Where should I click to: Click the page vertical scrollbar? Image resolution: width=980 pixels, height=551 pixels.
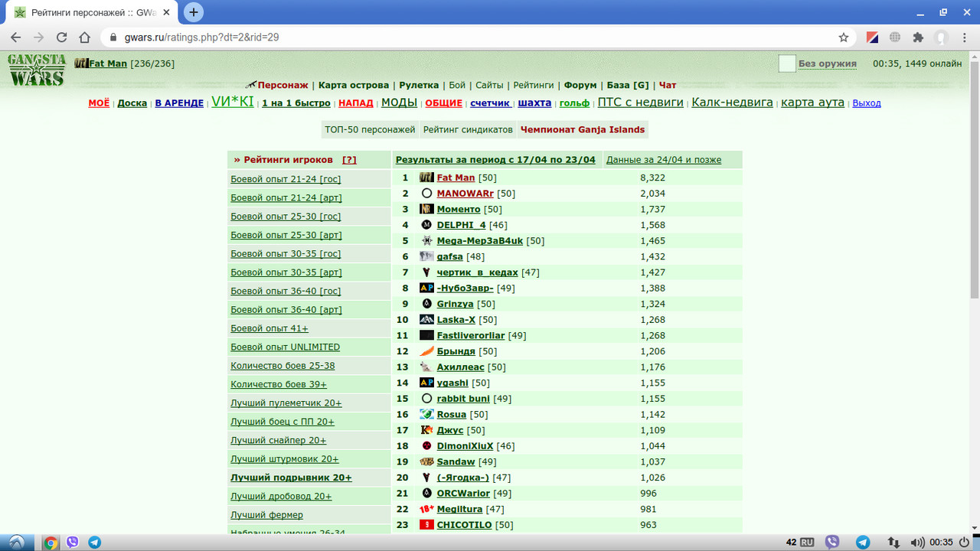point(974,291)
